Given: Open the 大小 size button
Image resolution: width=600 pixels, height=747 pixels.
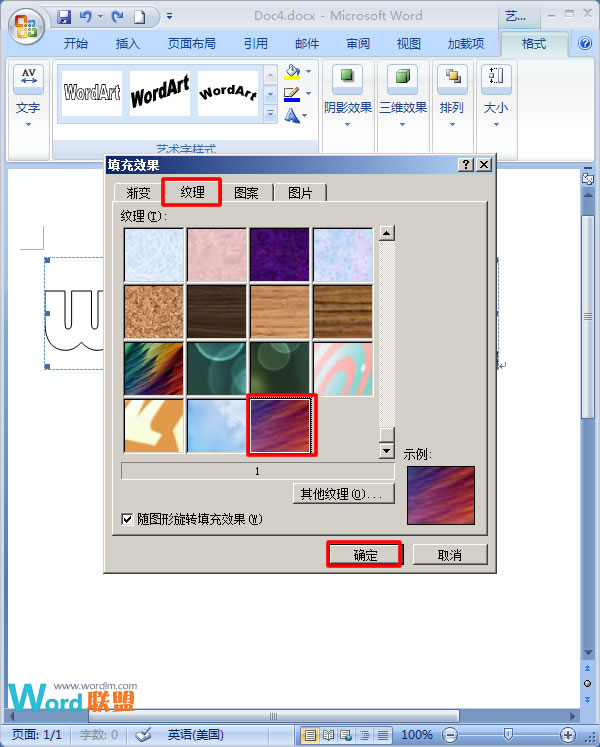Looking at the screenshot, I should [496, 97].
